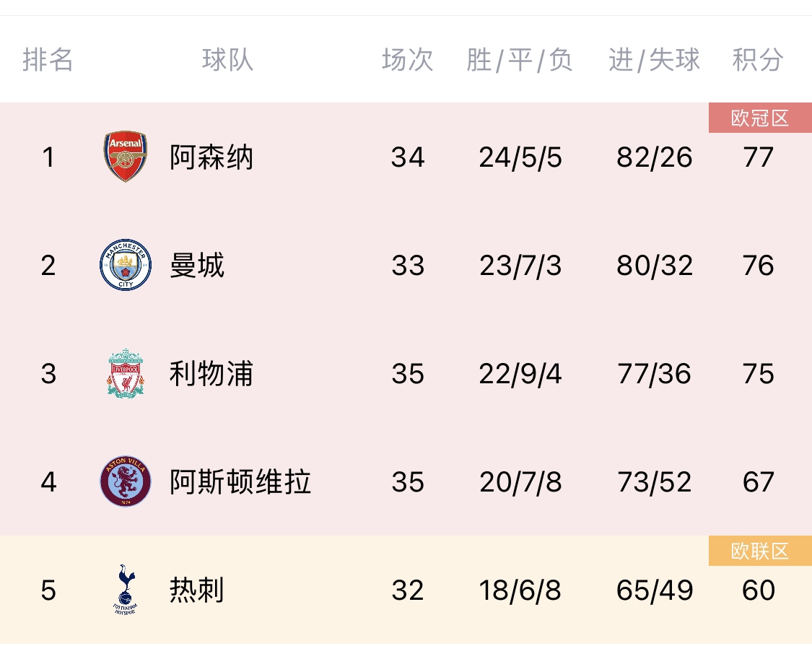The width and height of the screenshot is (812, 646).
Task: Click the Arsenal club crest
Action: coord(126,157)
